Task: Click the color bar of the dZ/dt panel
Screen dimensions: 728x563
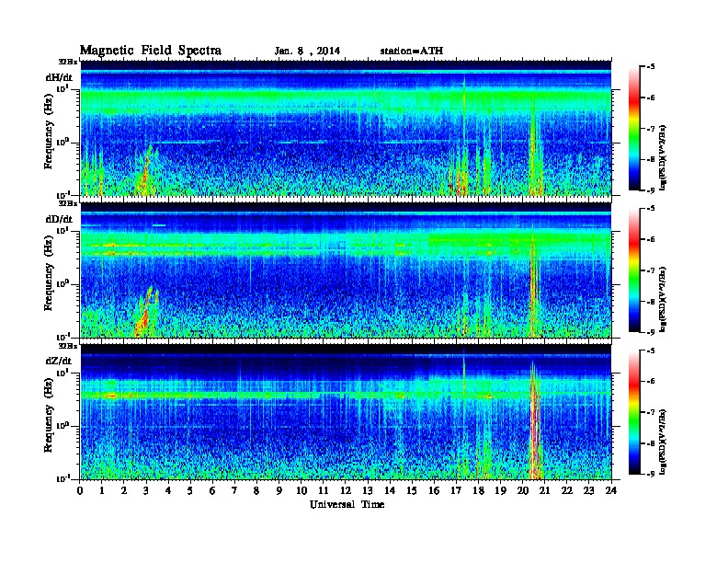Action: click(634, 412)
